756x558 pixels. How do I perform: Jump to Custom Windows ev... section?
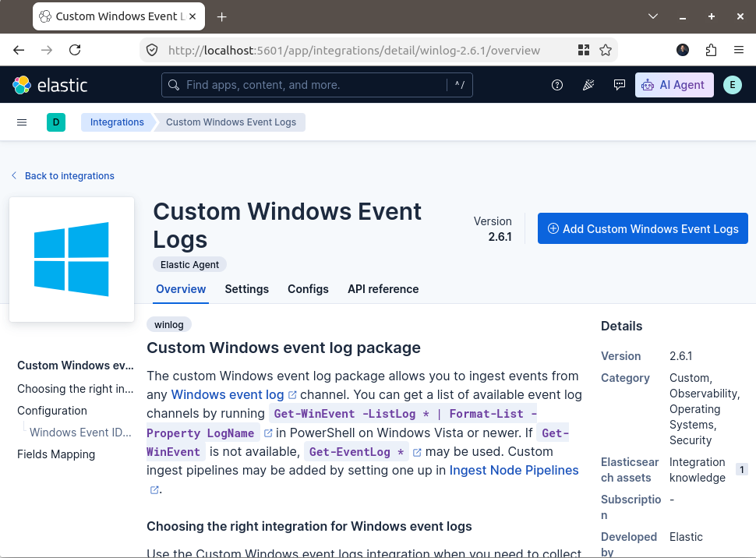click(76, 365)
